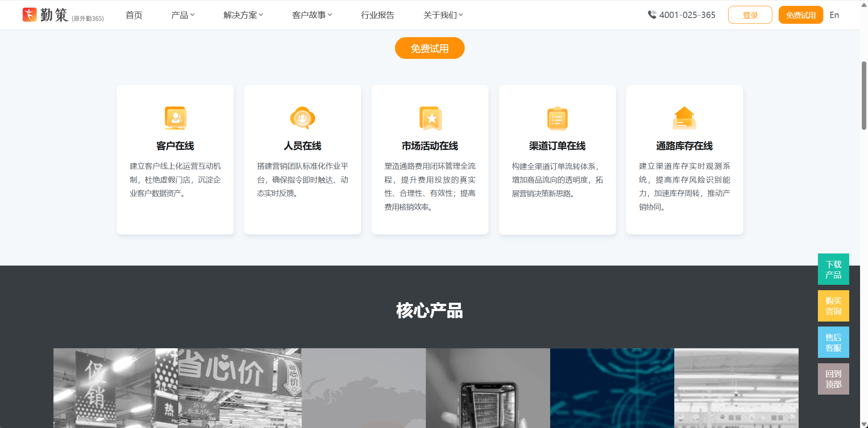Open the 售后客服 sidebar item
This screenshot has width=868, height=428.
coord(833,342)
